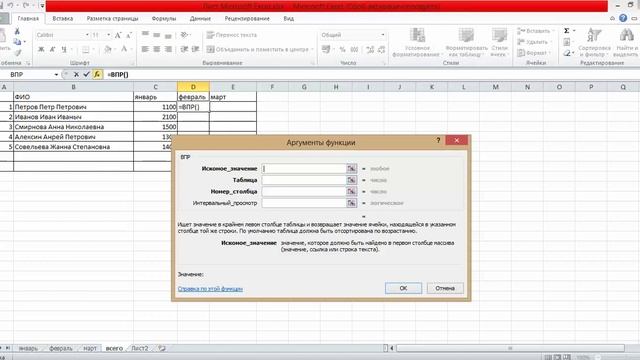Toggle align text left
The image size is (640, 360).
145,49
